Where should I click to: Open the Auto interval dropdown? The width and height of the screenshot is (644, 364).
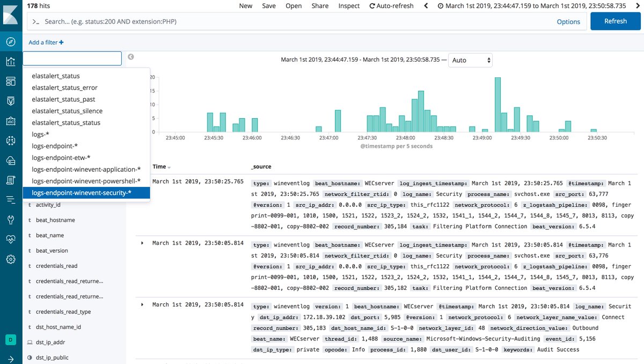pos(470,60)
